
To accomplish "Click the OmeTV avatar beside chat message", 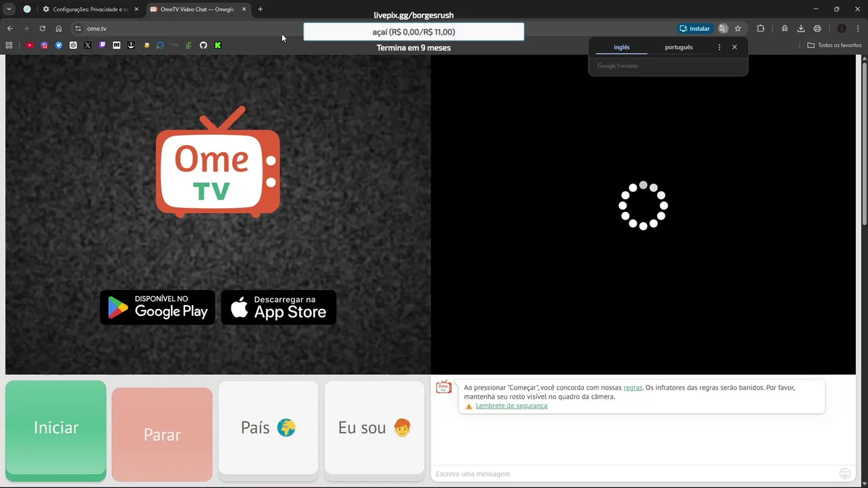I will click(443, 387).
